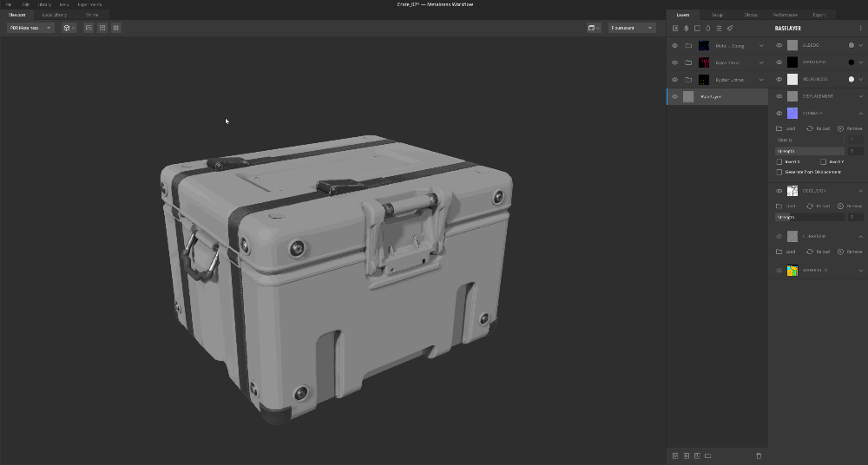Click the trash icon below the layers list
This screenshot has width=868, height=465.
point(759,455)
